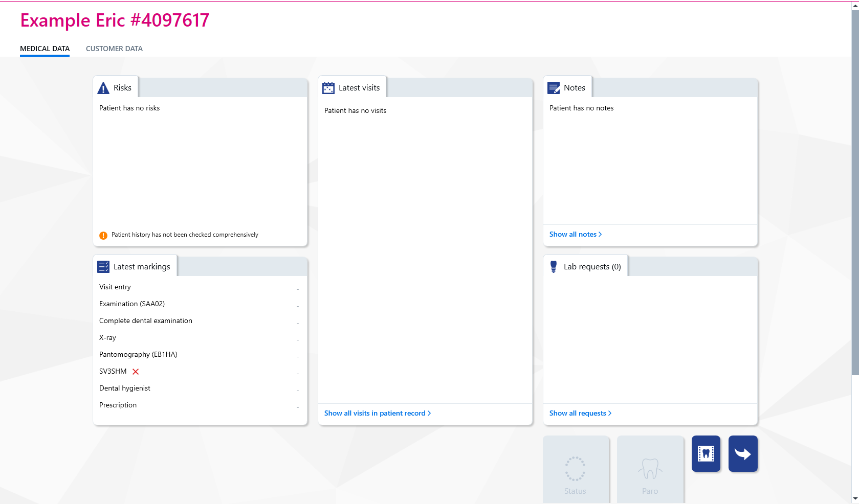Click the Latest markings checklist icon
The width and height of the screenshot is (859, 504).
[103, 267]
